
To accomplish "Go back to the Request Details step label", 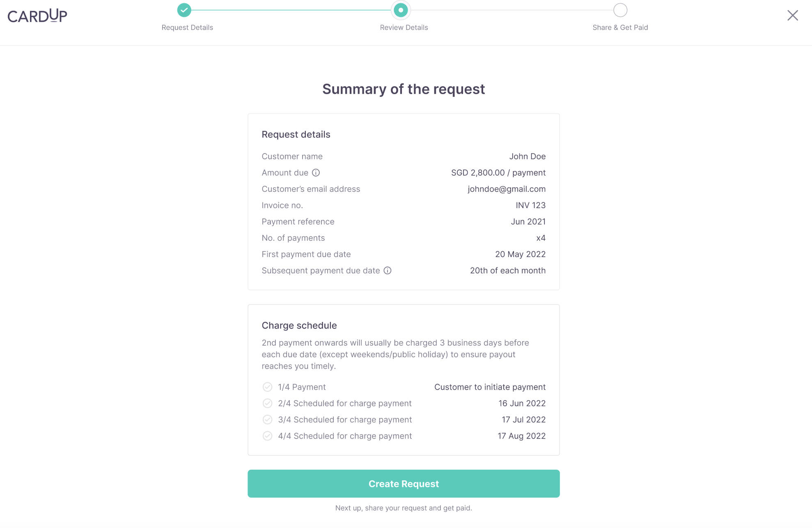I will click(187, 28).
